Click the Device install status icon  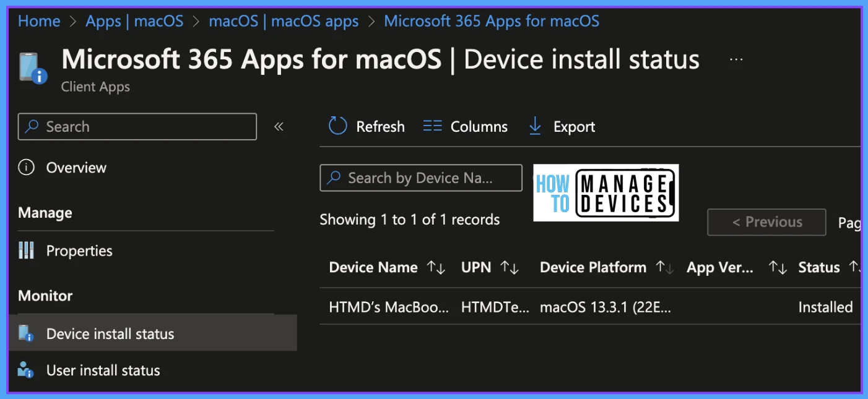coord(26,333)
